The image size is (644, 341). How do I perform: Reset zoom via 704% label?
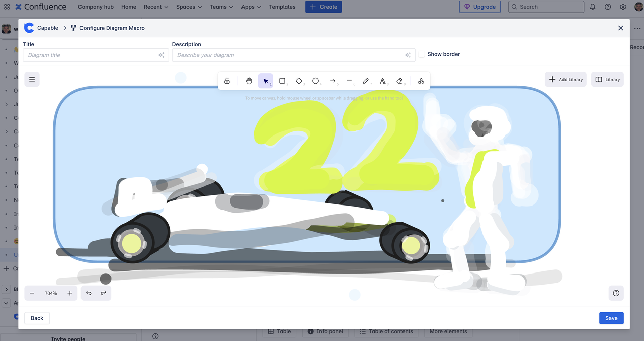[x=51, y=293]
